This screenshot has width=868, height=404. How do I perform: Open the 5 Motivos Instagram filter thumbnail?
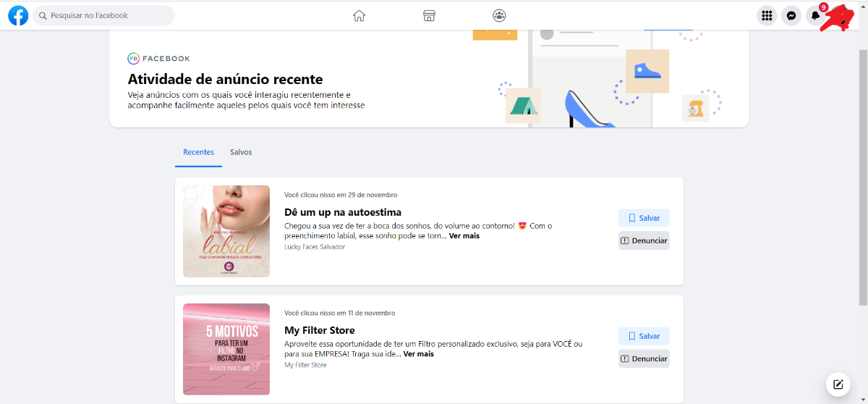[x=226, y=349]
